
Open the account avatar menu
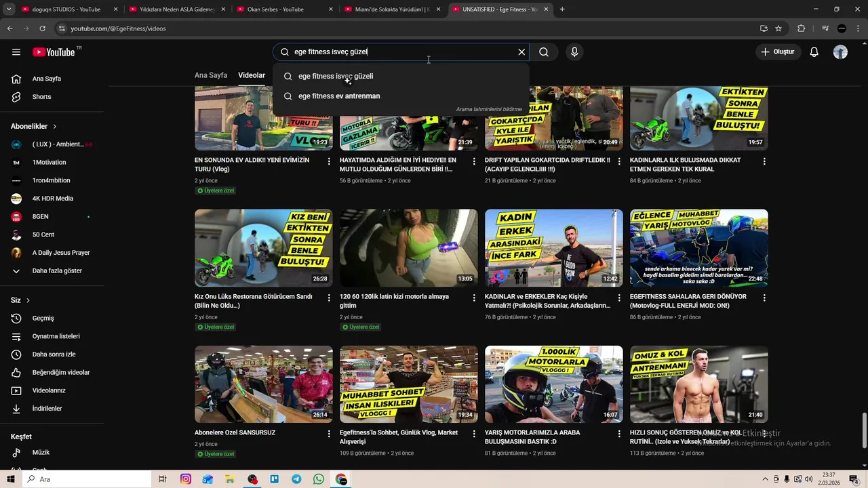coord(840,52)
